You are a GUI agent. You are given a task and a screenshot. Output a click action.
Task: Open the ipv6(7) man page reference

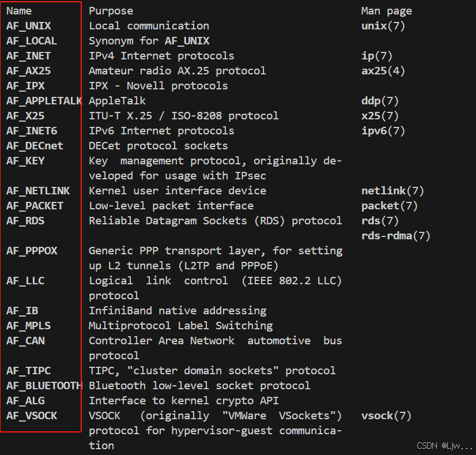(383, 131)
